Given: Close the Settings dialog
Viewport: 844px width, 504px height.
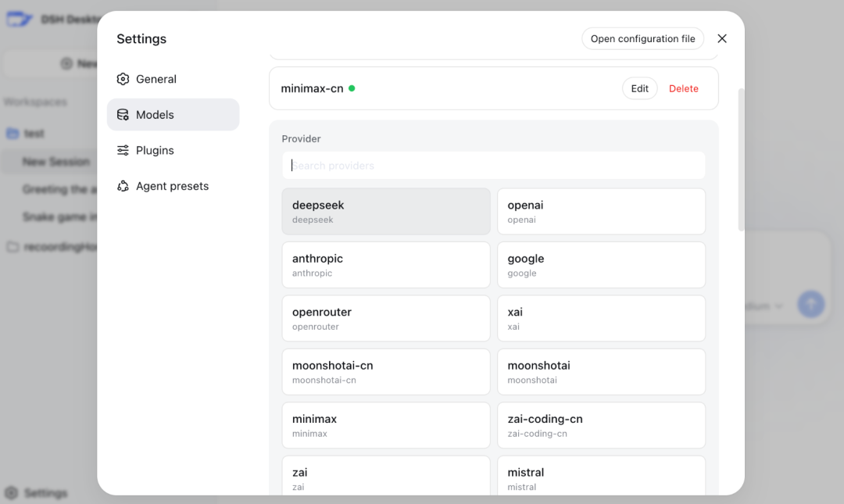Looking at the screenshot, I should (722, 38).
